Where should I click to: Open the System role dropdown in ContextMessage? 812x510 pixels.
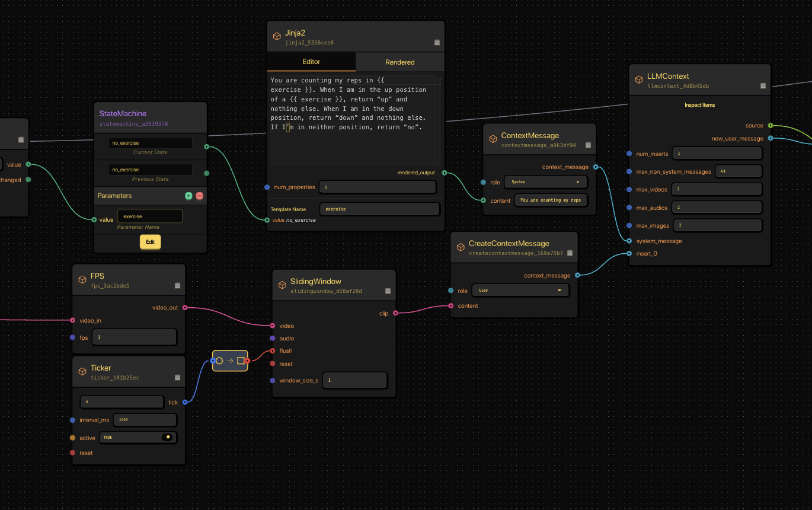(x=545, y=182)
